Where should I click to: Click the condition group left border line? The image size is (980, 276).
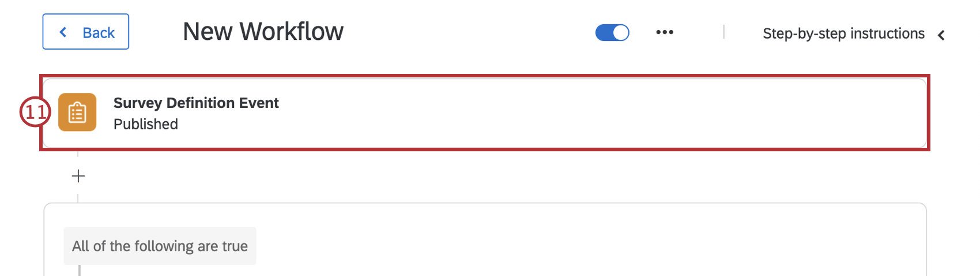point(80,270)
